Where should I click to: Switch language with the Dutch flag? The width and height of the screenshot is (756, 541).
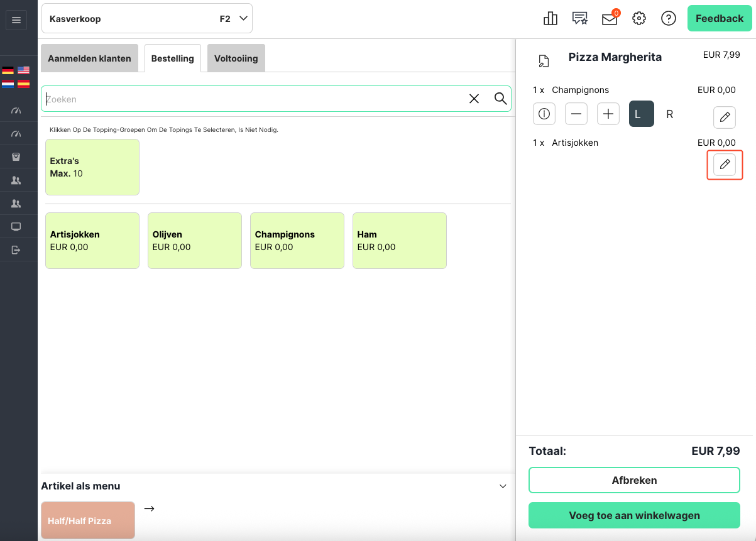[x=8, y=83]
